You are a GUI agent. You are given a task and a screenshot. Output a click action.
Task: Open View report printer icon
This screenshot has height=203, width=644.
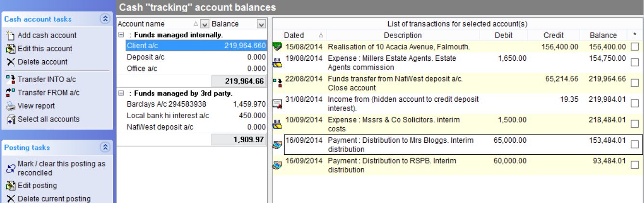click(x=11, y=106)
